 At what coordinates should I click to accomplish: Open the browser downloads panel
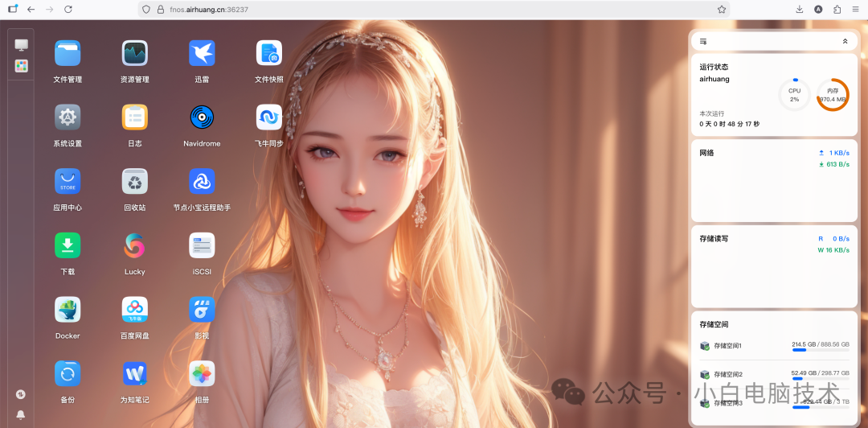(x=800, y=10)
